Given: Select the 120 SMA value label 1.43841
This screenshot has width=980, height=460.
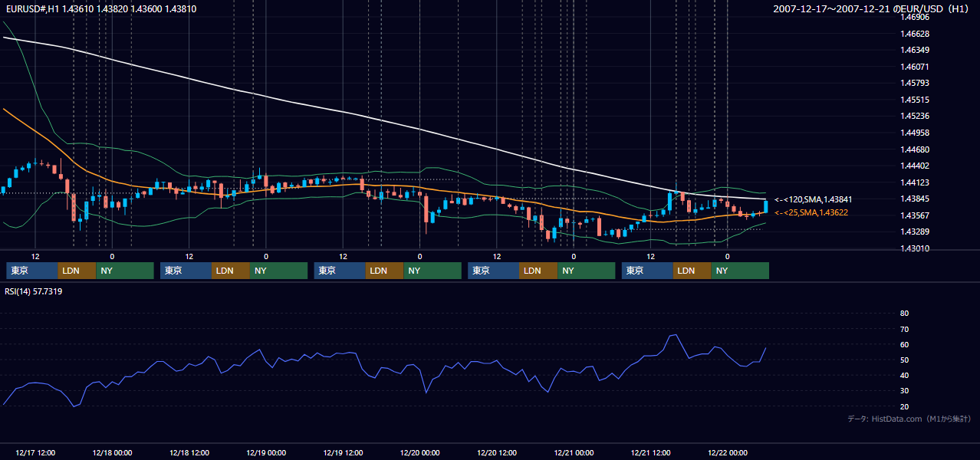Looking at the screenshot, I should pos(813,199).
